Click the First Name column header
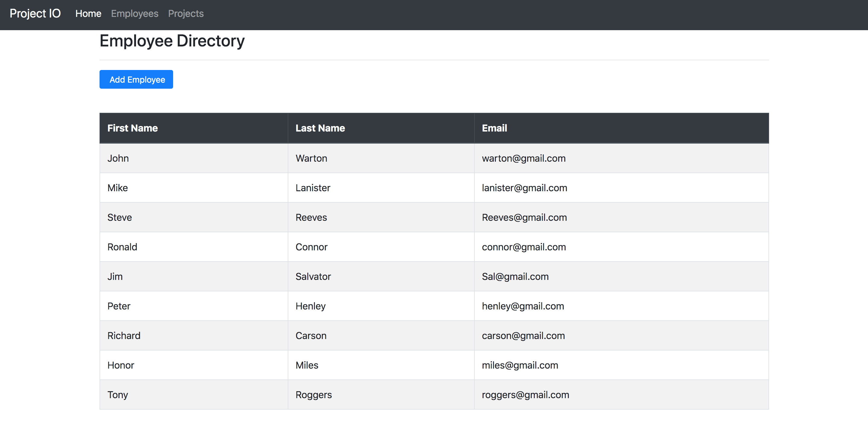The width and height of the screenshot is (868, 444). (x=132, y=128)
